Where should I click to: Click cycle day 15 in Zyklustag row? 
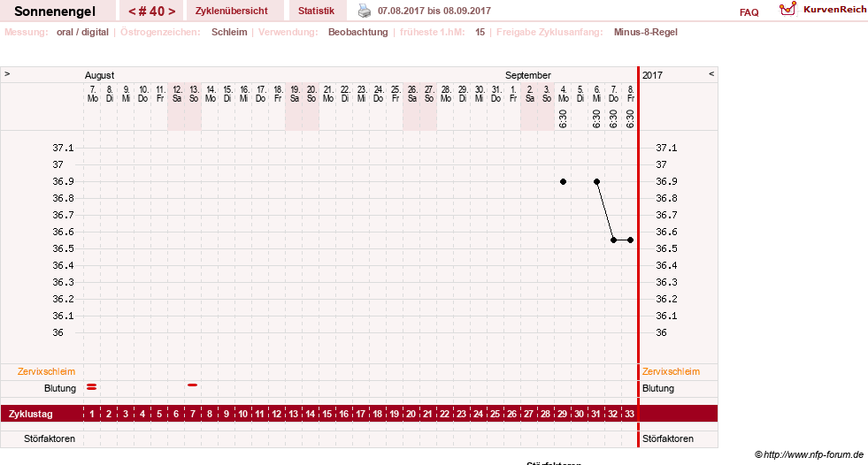[x=327, y=414]
